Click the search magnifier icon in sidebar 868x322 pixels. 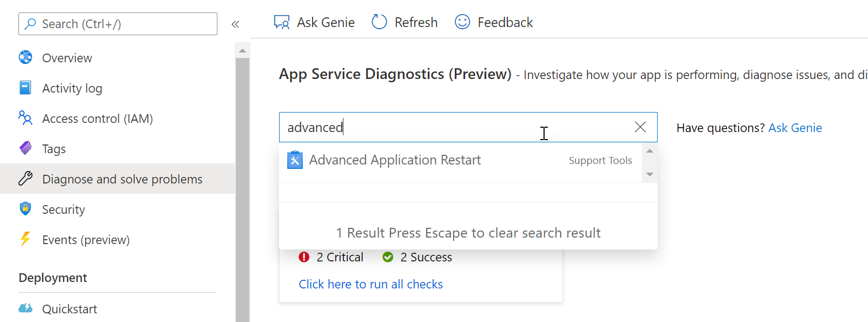click(x=31, y=24)
